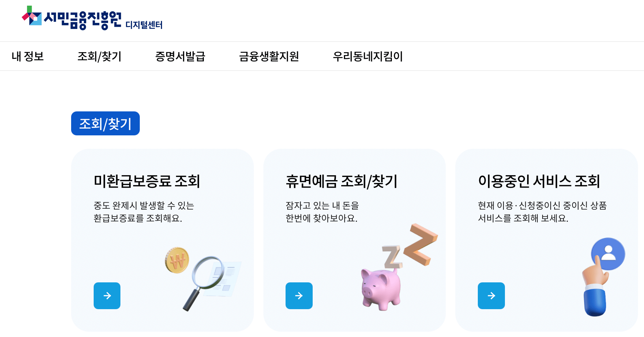The image size is (644, 337).
Task: Select the arrow icon on 휴면예금 조회/찾기 card
Action: (x=299, y=296)
